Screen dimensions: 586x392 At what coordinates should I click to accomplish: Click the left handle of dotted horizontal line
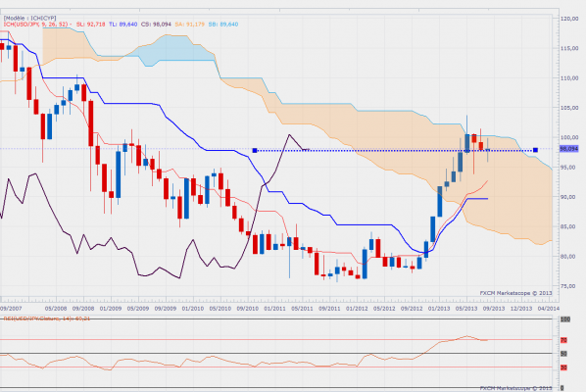(255, 150)
